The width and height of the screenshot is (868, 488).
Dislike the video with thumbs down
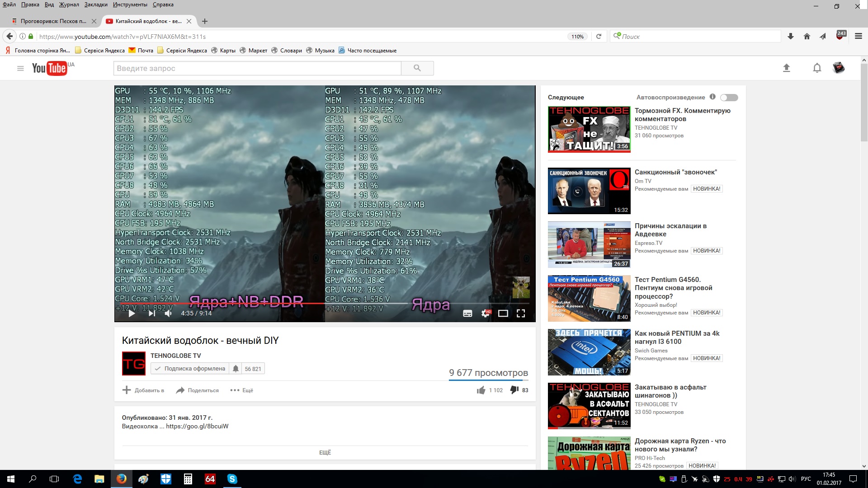(x=514, y=390)
